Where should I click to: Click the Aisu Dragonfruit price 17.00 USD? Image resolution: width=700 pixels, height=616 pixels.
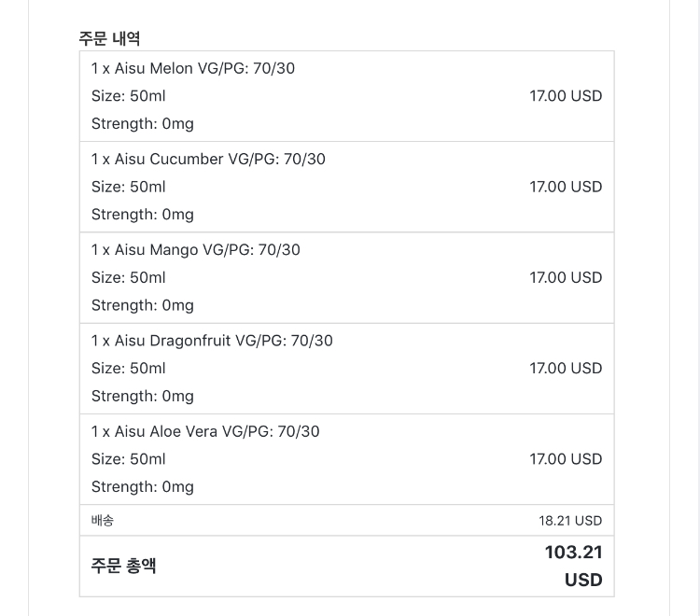[566, 369]
